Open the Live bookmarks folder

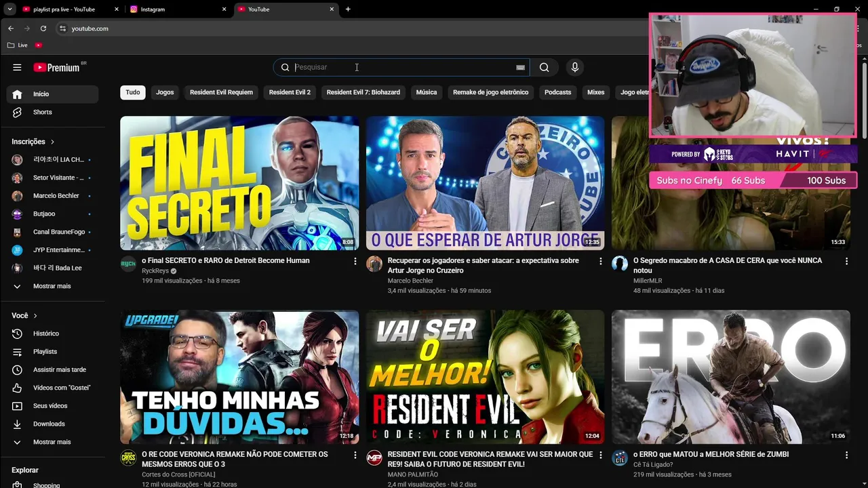point(17,45)
